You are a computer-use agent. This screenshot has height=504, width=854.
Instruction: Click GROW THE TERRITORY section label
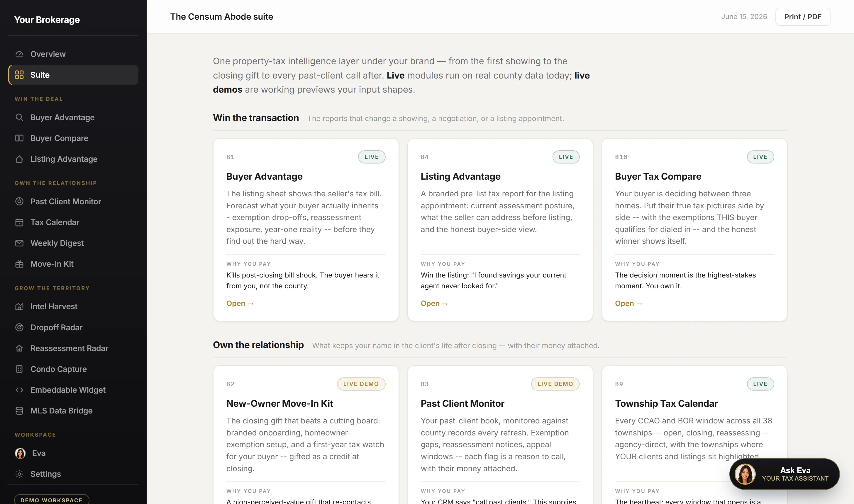[x=52, y=288]
